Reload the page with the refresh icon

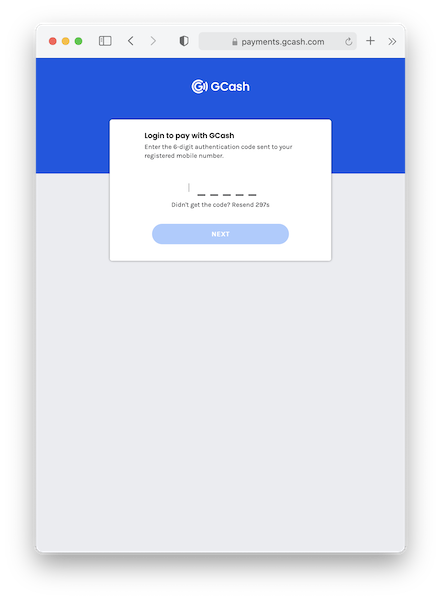point(348,41)
